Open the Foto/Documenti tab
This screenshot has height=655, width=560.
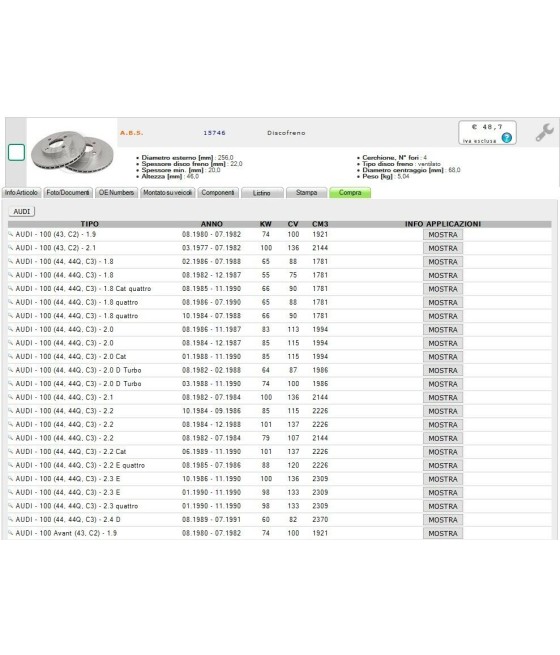tap(68, 193)
